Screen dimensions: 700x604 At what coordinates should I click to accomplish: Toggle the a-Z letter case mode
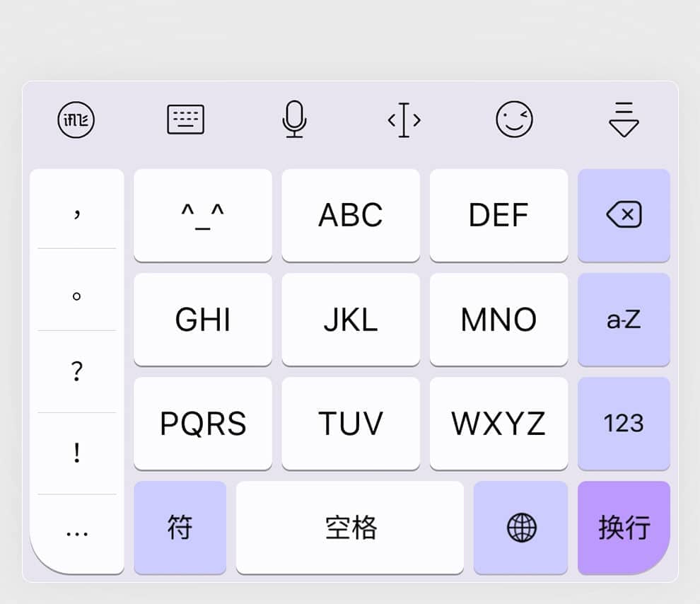624,320
